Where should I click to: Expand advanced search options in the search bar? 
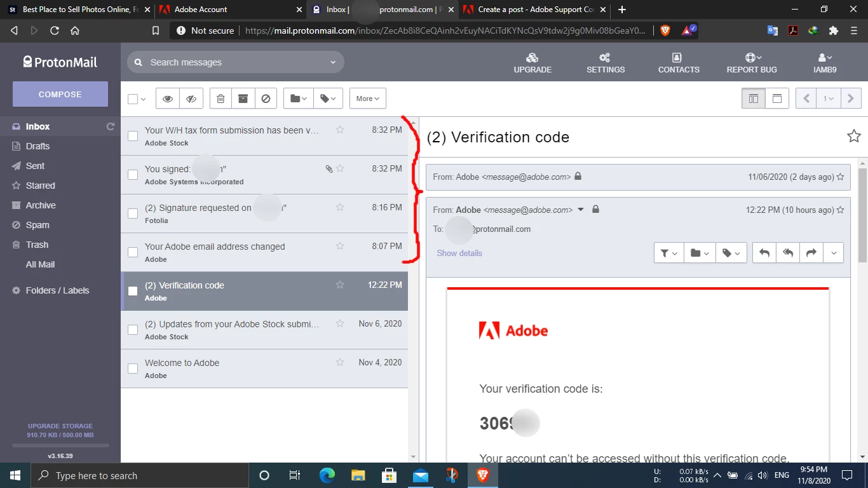[333, 62]
